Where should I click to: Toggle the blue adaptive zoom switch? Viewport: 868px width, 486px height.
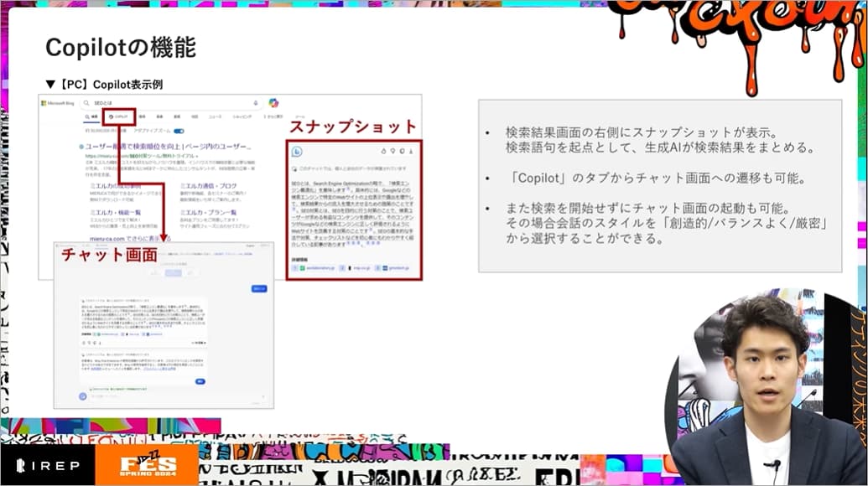(x=178, y=132)
